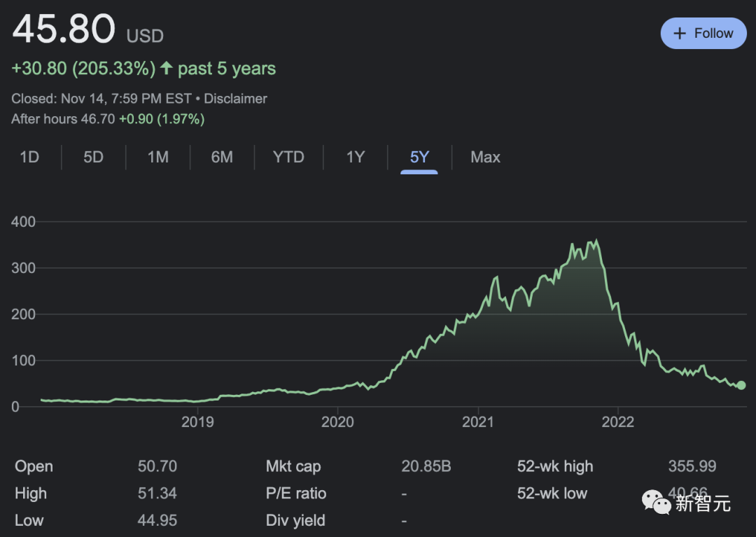The width and height of the screenshot is (756, 537).
Task: Click the 2019 label on chart axis
Action: pyautogui.click(x=197, y=421)
